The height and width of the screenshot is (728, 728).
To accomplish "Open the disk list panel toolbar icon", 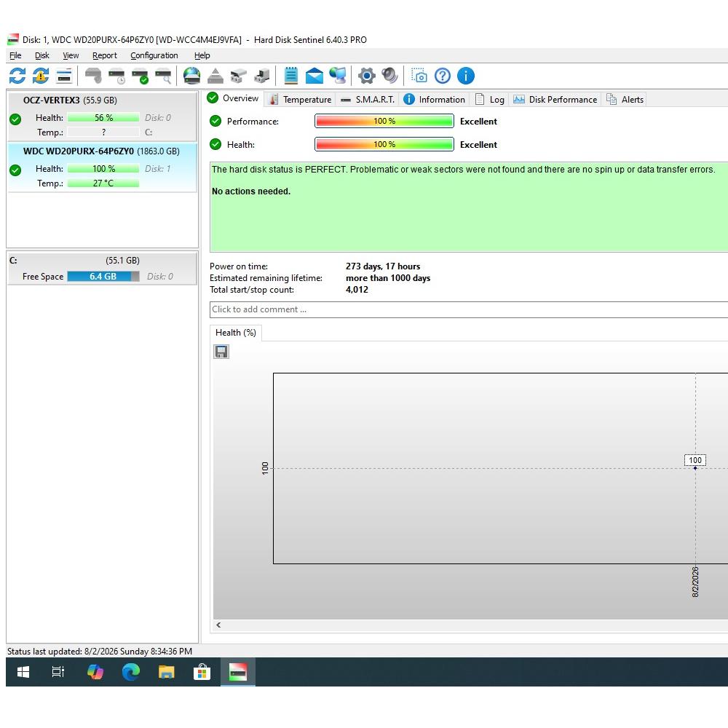I will pyautogui.click(x=64, y=76).
